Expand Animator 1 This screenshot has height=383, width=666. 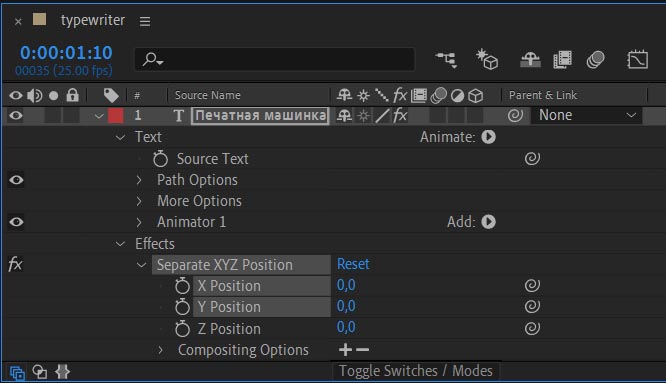139,222
